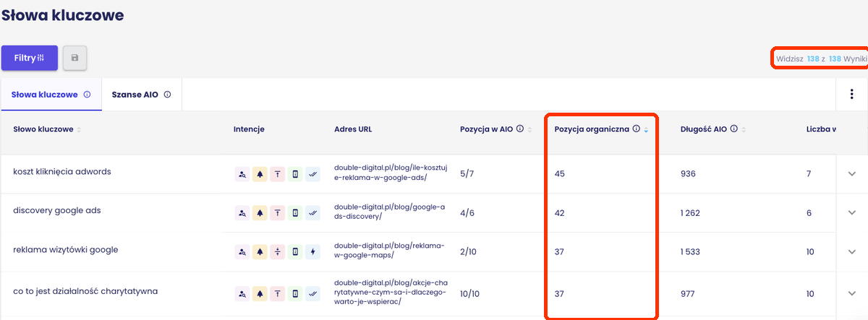Click double-check intent icon for discovery google ads
Screen dimensions: 868x320
click(312, 213)
